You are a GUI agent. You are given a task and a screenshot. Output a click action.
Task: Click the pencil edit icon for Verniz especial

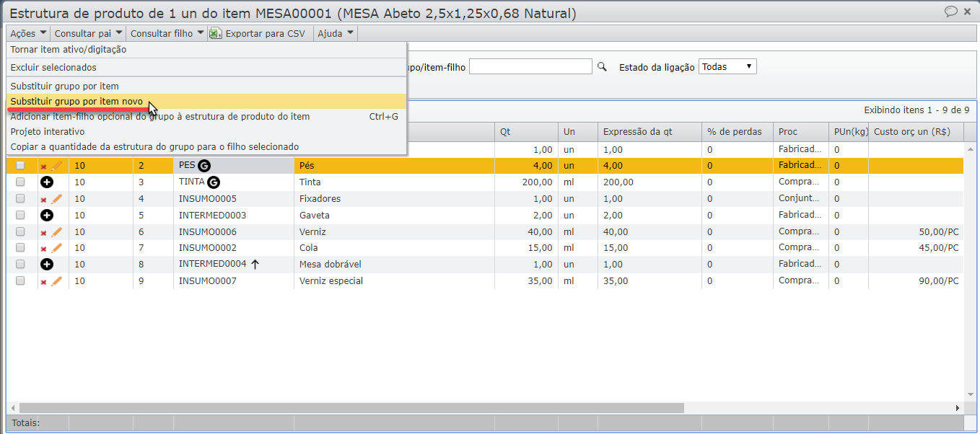[x=56, y=281]
